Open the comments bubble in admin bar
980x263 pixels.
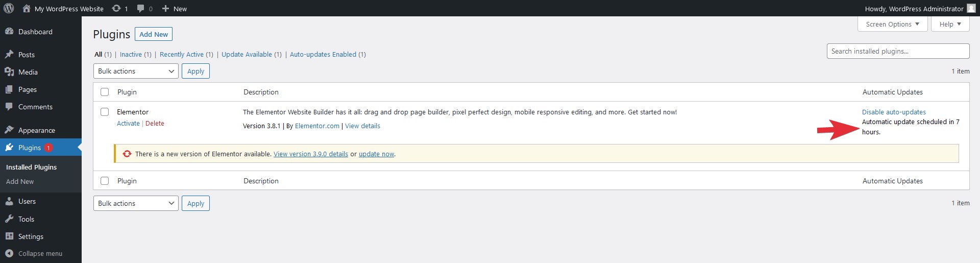[x=141, y=9]
